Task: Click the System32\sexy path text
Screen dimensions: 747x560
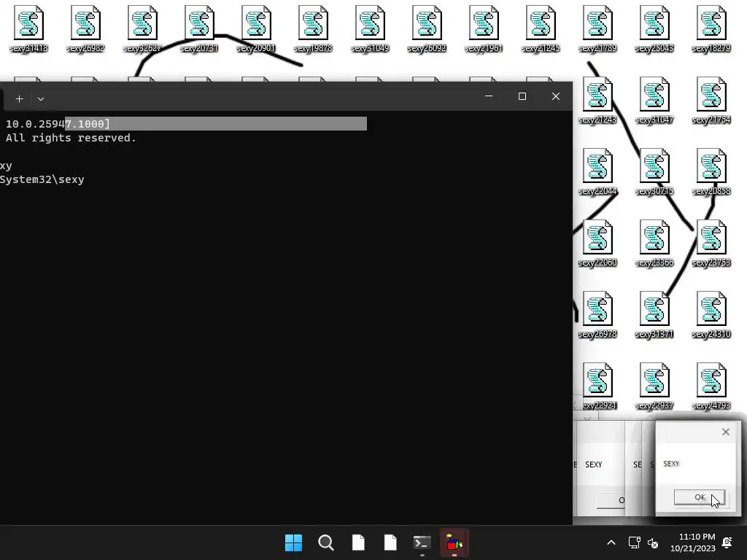Action: (42, 179)
